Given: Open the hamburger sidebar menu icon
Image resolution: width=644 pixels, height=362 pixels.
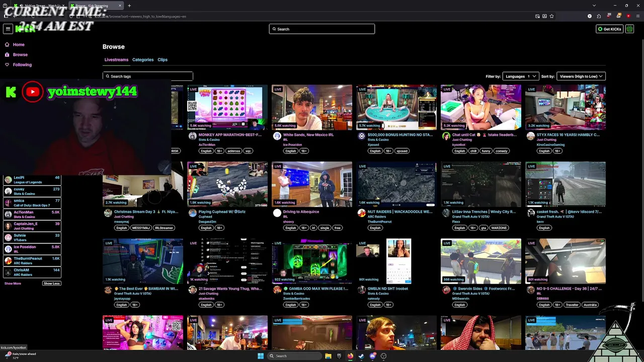Looking at the screenshot, I should coord(8,29).
